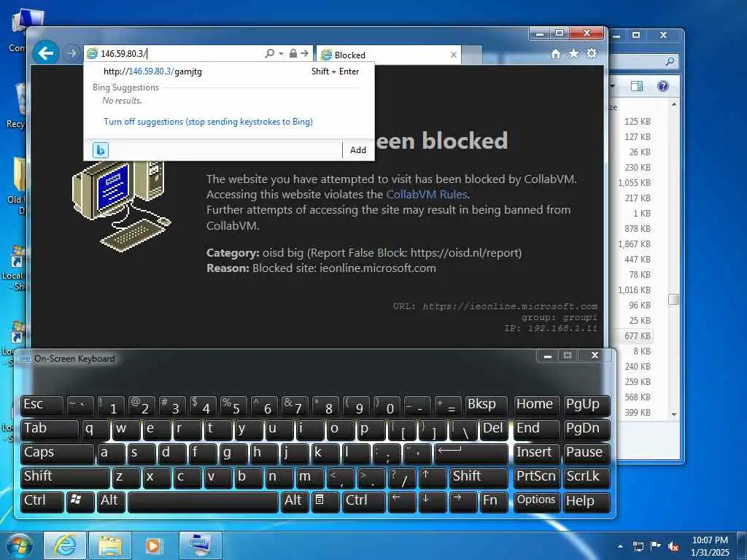Click the Go arrow in address bar

pyautogui.click(x=304, y=53)
